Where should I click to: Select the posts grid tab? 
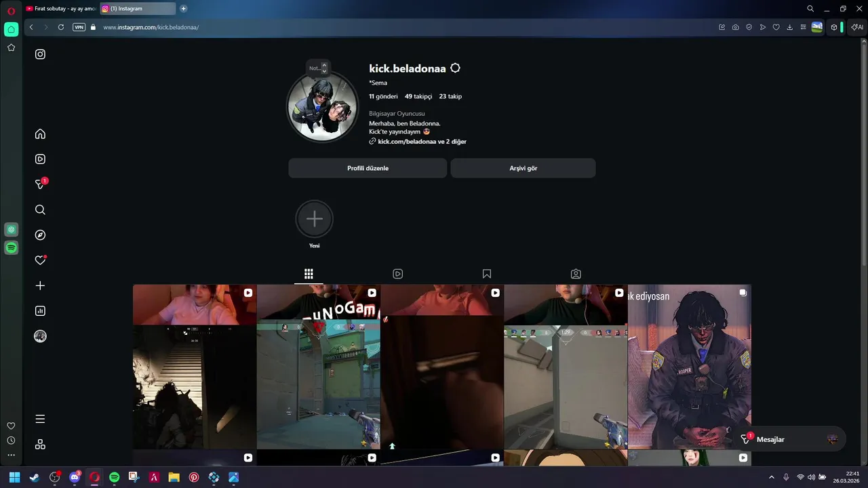coord(309,274)
